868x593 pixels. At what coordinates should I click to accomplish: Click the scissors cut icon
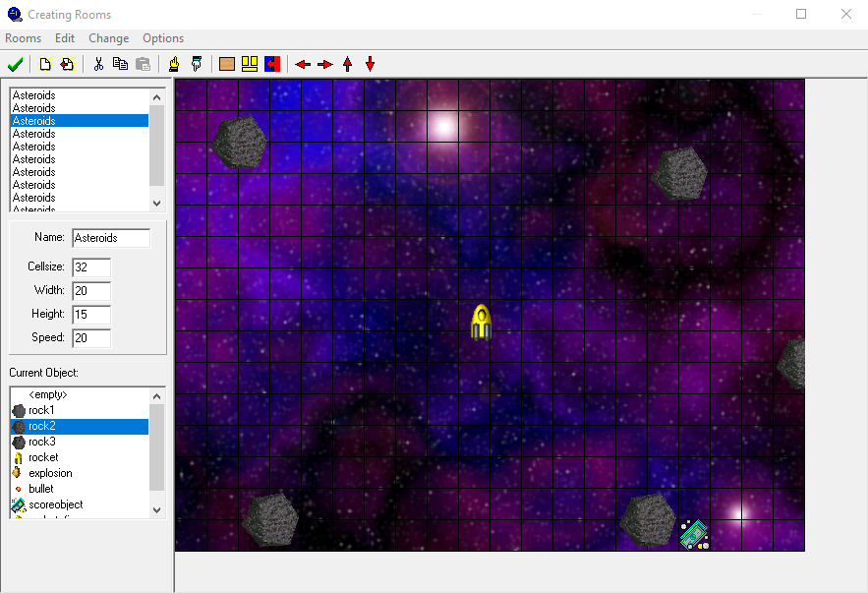click(98, 64)
